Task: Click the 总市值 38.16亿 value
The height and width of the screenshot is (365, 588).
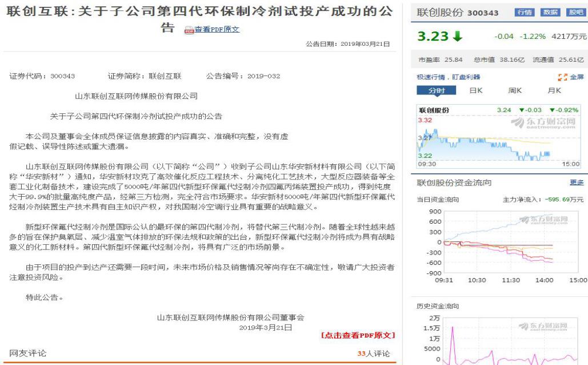Action: pyautogui.click(x=499, y=59)
